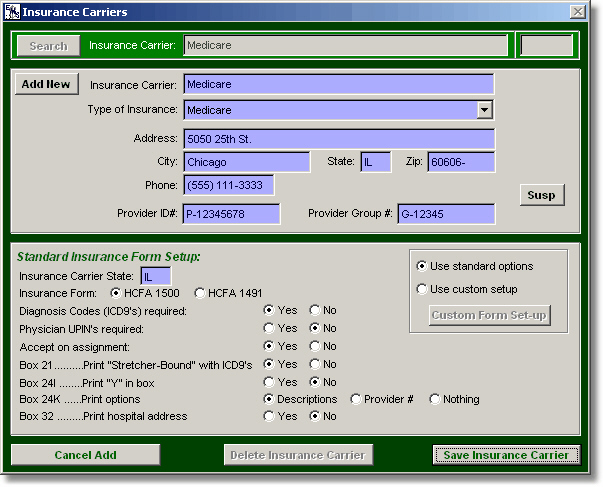
Task: Set Diagnosis Codes required to No
Action: tap(315, 310)
